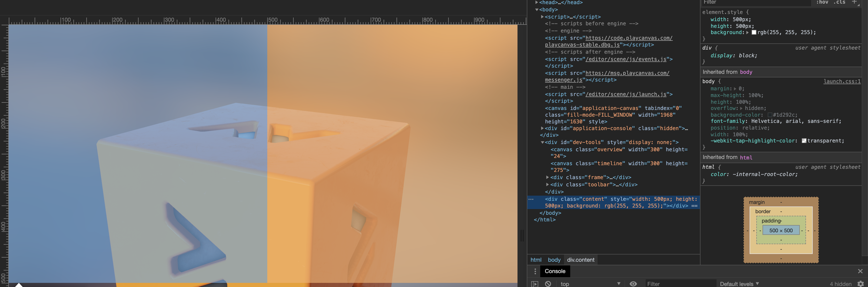Open the console drawer three-dot menu

tap(535, 271)
